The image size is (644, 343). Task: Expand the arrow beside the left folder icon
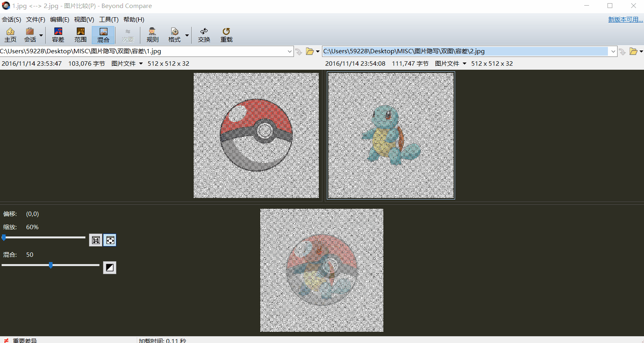318,51
